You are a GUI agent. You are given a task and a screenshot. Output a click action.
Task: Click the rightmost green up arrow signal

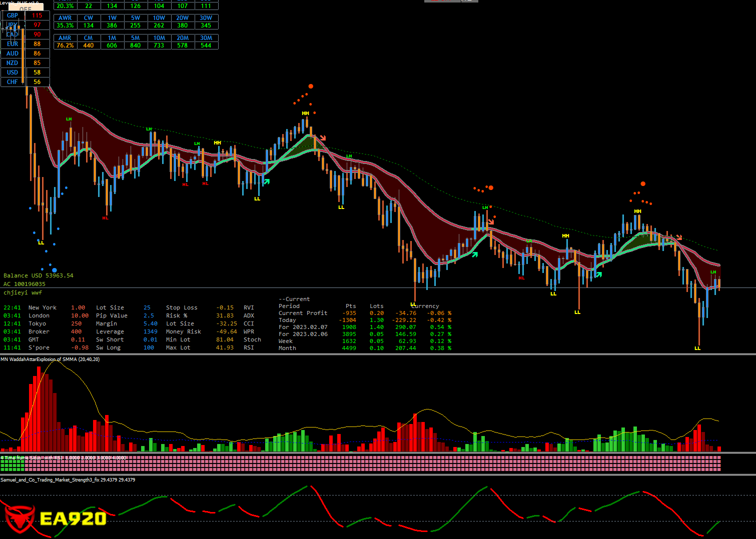pyautogui.click(x=598, y=274)
